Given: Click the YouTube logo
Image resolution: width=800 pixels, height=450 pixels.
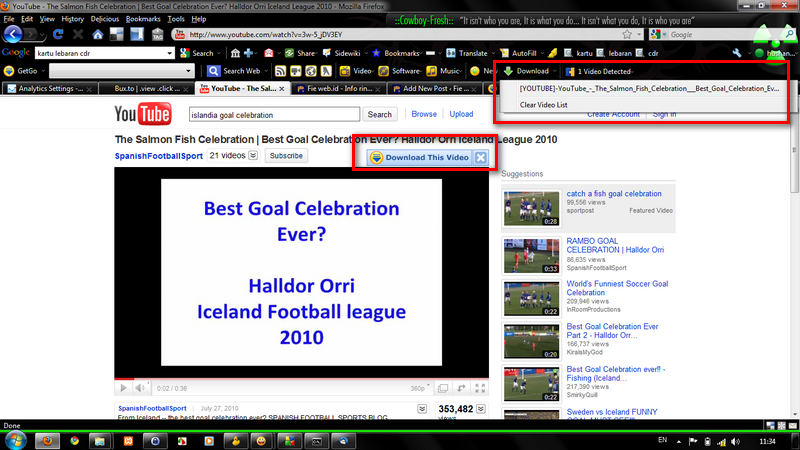Looking at the screenshot, I should [143, 114].
